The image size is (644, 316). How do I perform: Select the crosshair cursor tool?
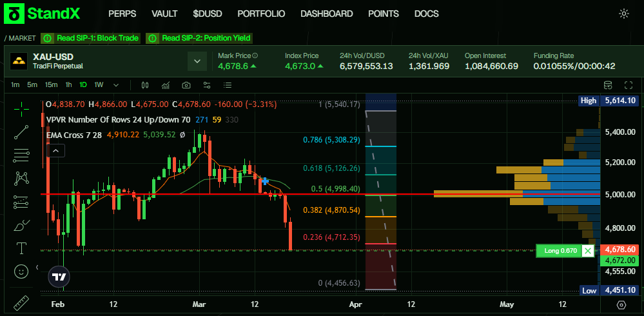click(21, 108)
